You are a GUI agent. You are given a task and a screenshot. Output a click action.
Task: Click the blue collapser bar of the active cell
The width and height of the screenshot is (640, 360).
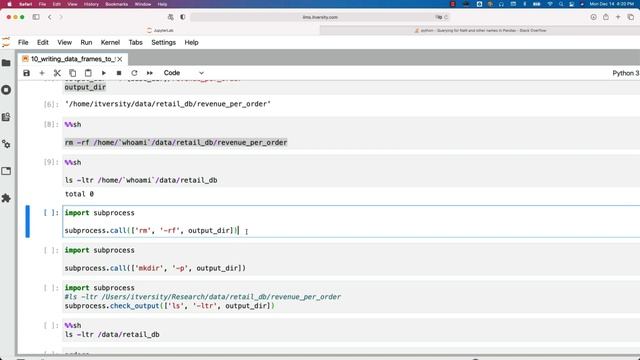click(x=27, y=222)
